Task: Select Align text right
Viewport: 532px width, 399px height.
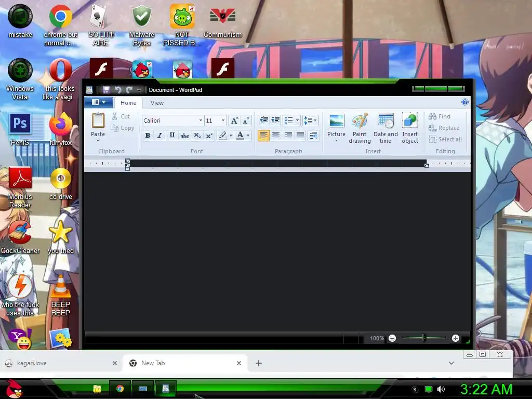Action: tap(288, 136)
